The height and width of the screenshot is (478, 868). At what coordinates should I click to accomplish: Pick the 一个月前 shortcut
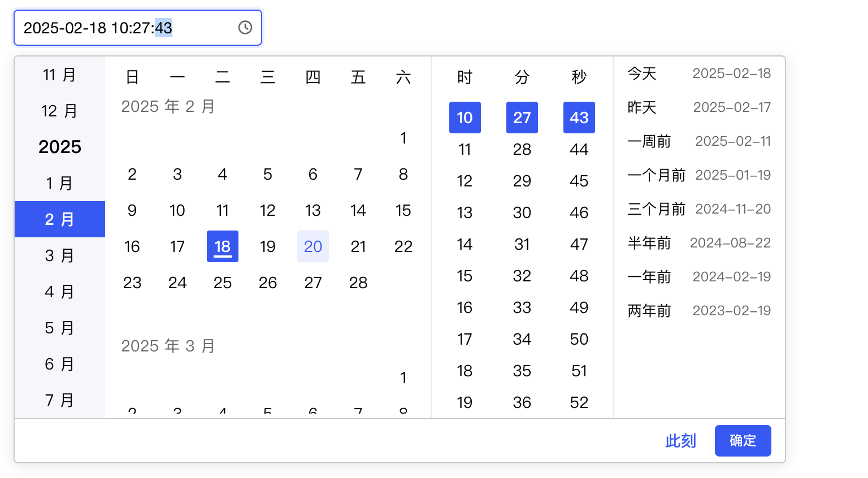click(x=699, y=175)
